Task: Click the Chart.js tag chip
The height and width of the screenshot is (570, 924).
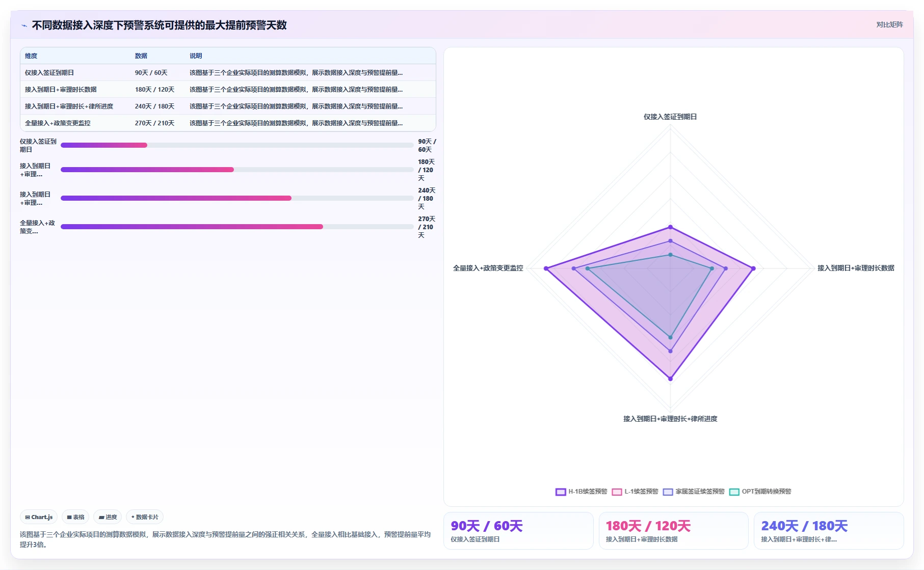Action: [39, 517]
